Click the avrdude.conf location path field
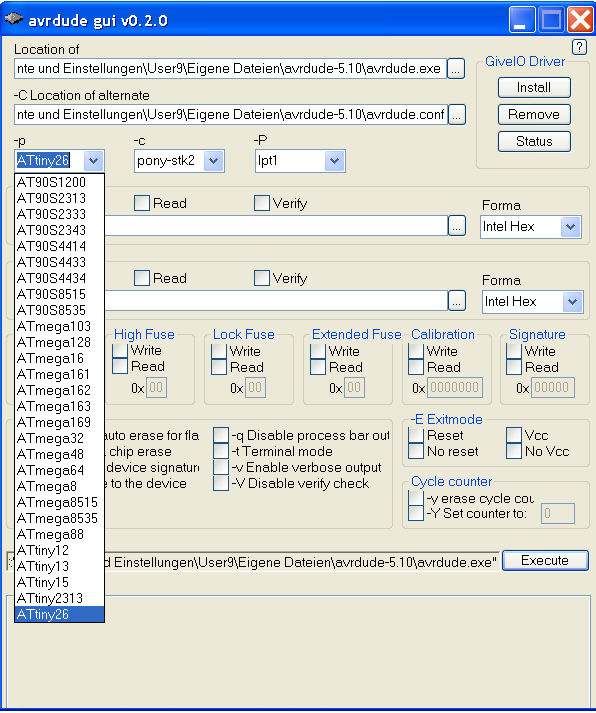Viewport: 596px width, 713px height. click(x=230, y=115)
